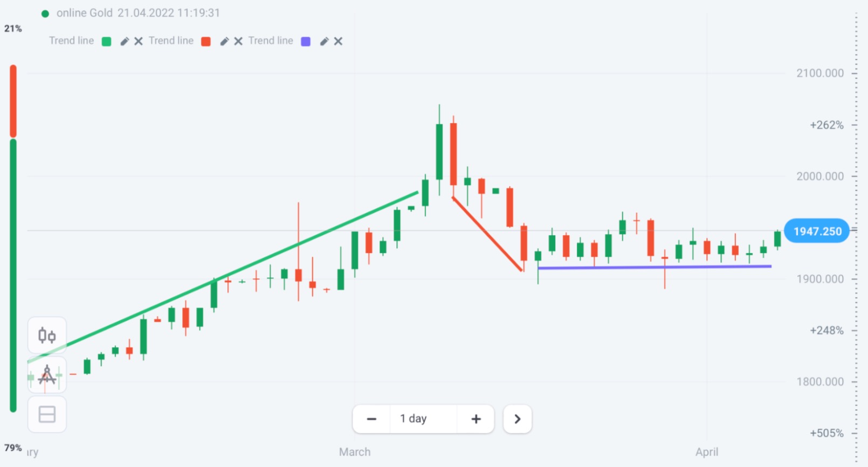This screenshot has height=467, width=868.
Task: Click the current price label 1947.250
Action: coord(817,231)
